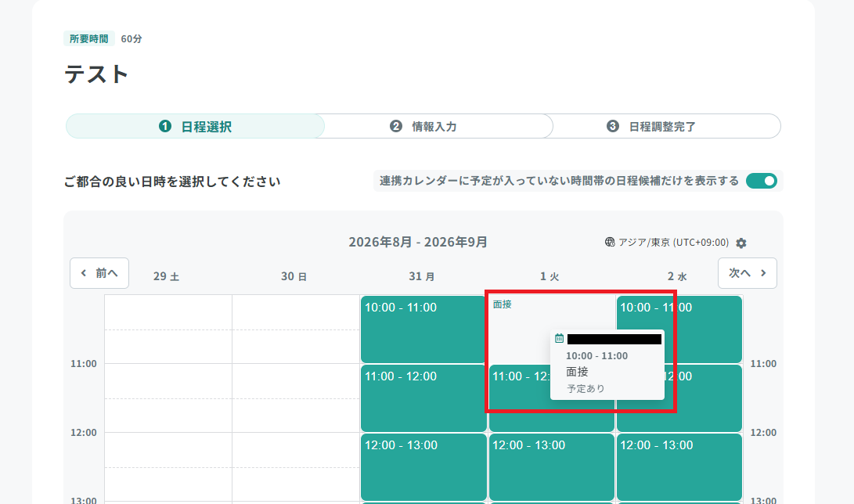Image resolution: width=854 pixels, height=504 pixels.
Task: Click the テスト page title
Action: coord(96,74)
